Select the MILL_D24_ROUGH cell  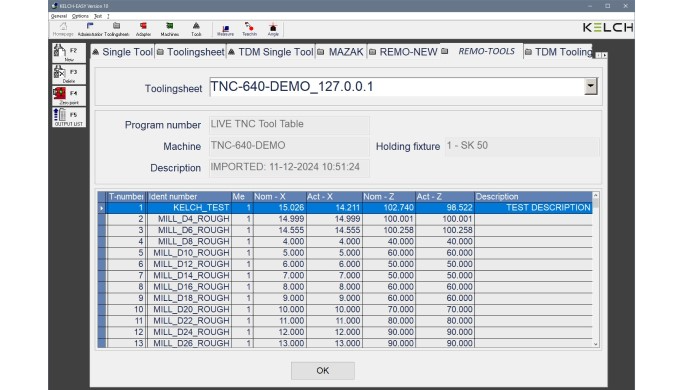(189, 332)
